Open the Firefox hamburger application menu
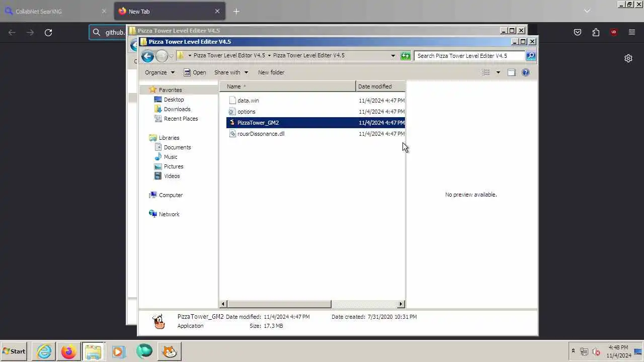 click(632, 32)
